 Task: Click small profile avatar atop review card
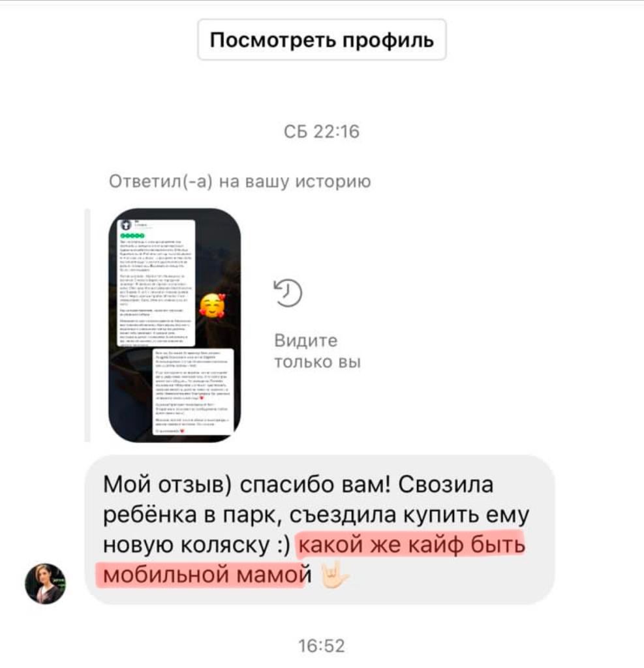click(x=126, y=224)
